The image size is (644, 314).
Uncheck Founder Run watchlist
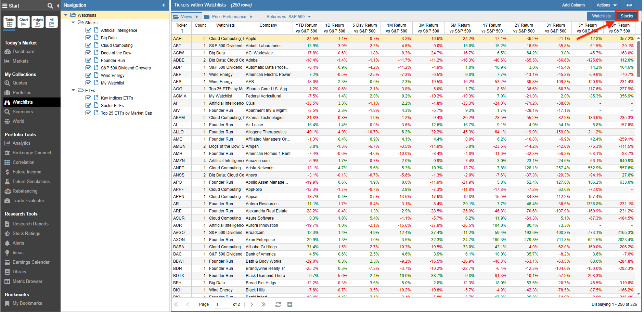pyautogui.click(x=88, y=60)
